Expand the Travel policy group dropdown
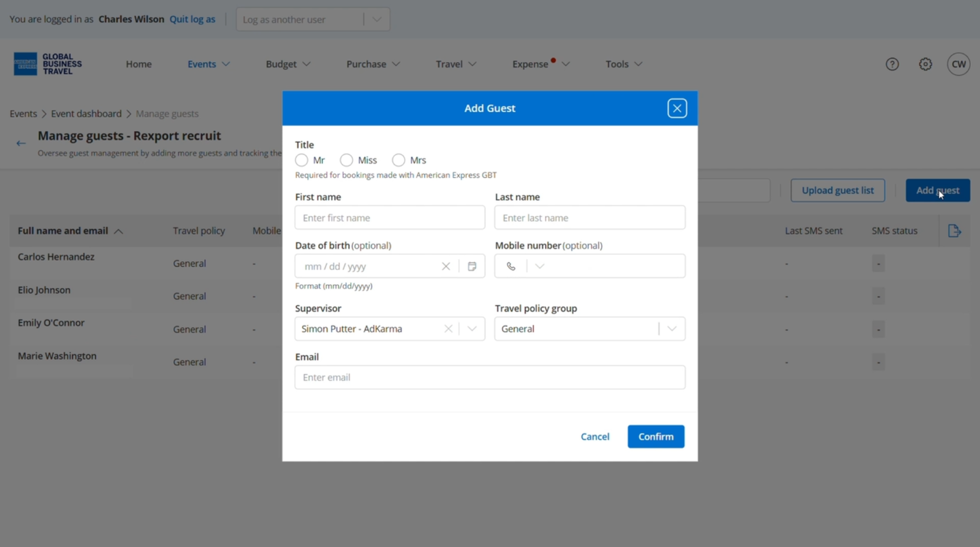980x547 pixels. pyautogui.click(x=671, y=329)
